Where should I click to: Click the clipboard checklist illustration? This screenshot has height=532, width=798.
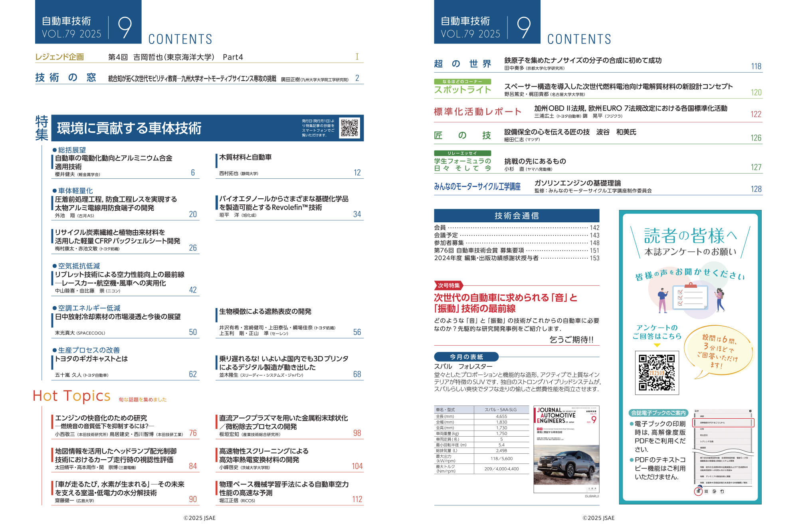coord(691,297)
